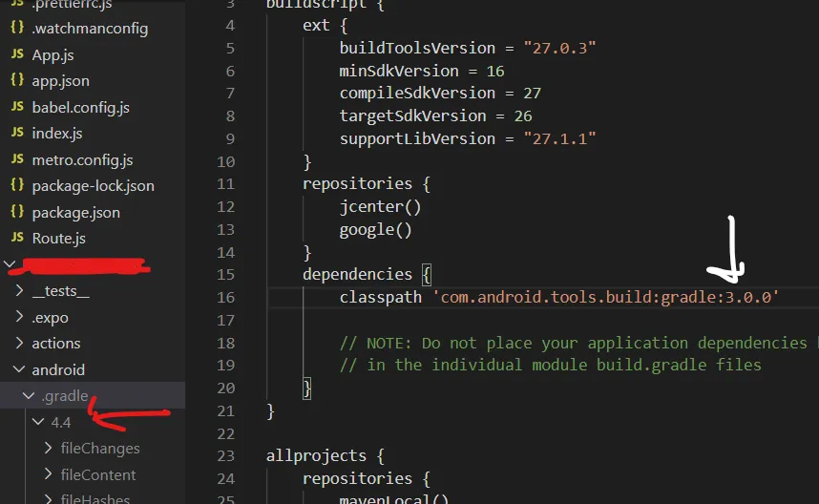
Task: Open the package.json file
Action: [75, 213]
